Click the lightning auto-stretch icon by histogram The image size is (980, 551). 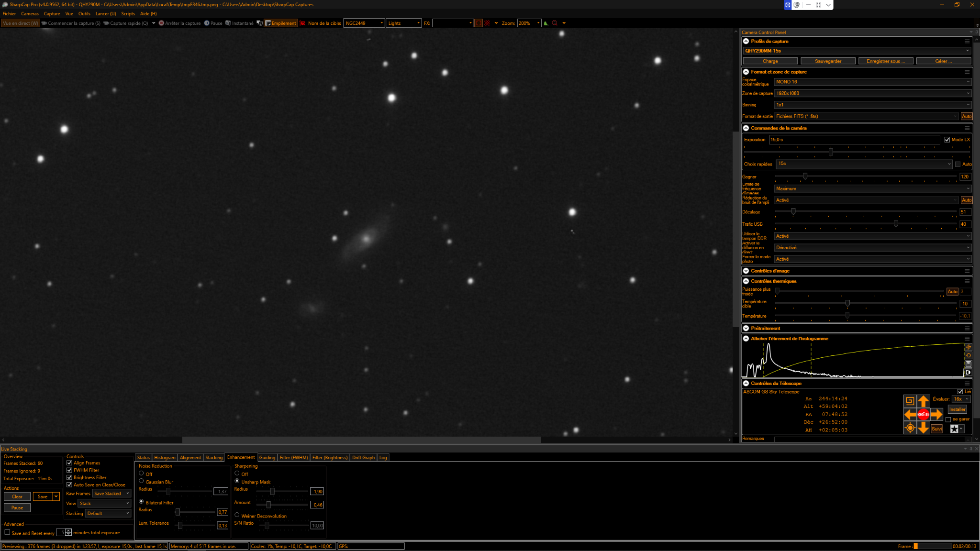pos(968,347)
